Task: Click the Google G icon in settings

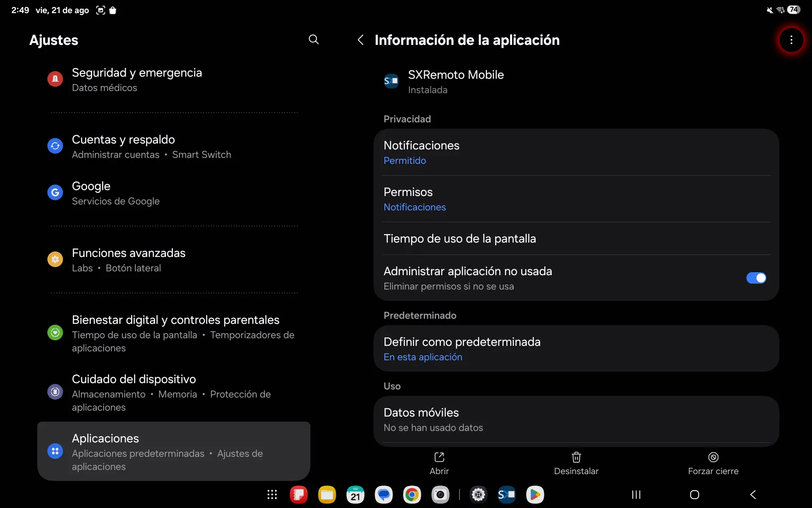Action: point(55,193)
